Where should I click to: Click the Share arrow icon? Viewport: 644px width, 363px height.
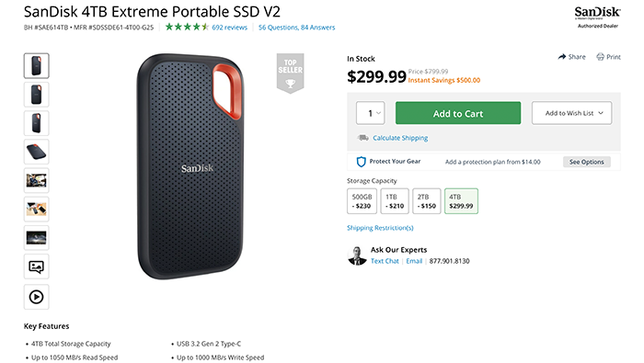pos(561,57)
